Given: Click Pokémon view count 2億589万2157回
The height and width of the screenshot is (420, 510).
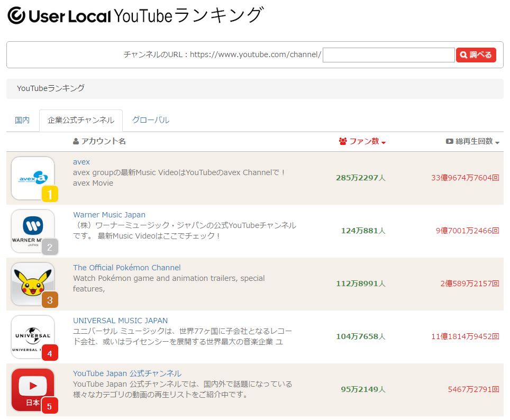Looking at the screenshot, I should click(470, 284).
